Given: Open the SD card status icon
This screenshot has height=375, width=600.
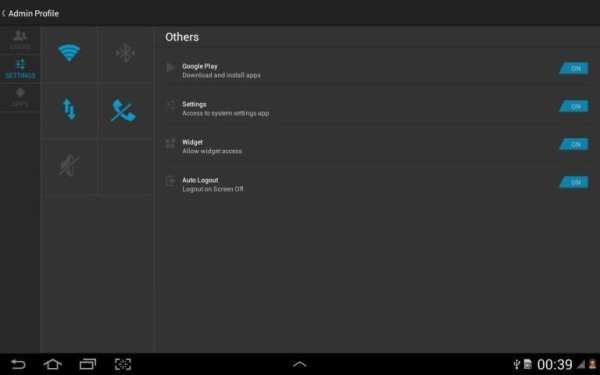Looking at the screenshot, I should [x=528, y=364].
